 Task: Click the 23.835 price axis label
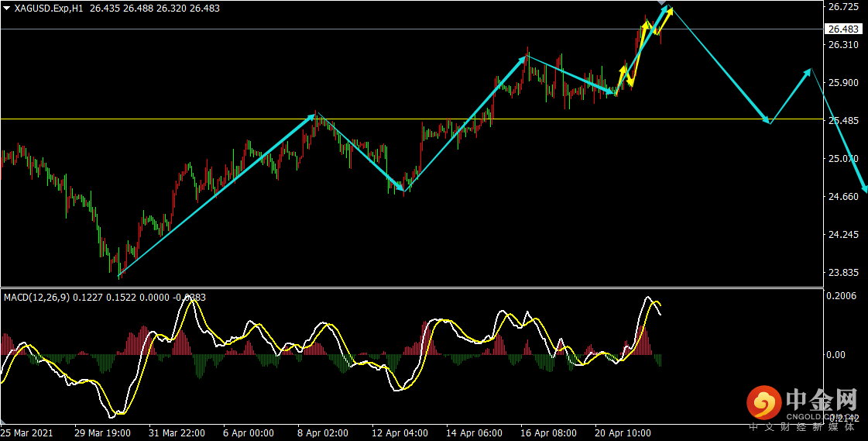842,273
